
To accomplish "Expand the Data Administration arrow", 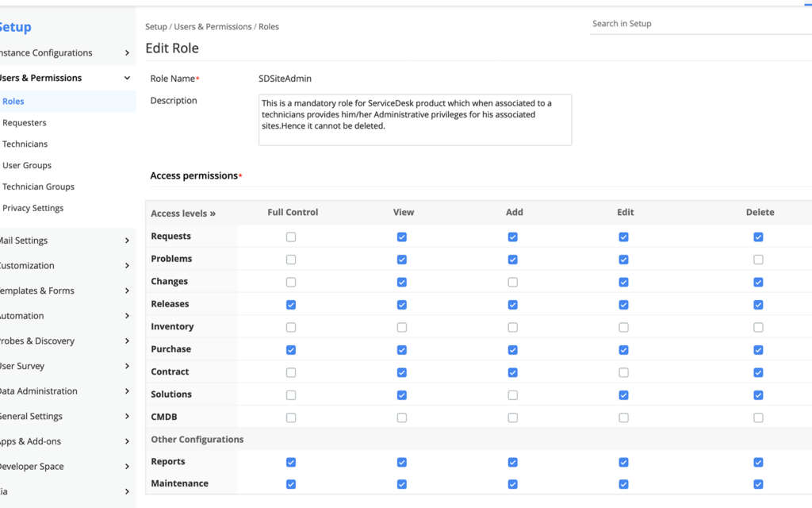I will coord(127,391).
